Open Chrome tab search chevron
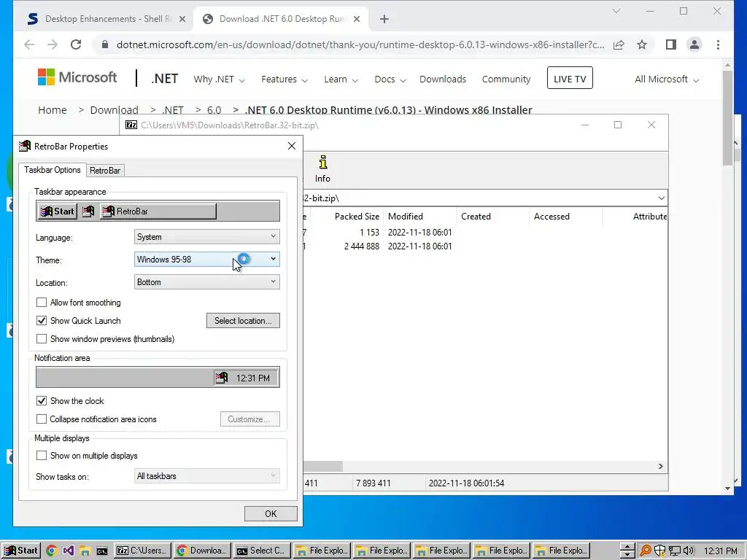 616,11
